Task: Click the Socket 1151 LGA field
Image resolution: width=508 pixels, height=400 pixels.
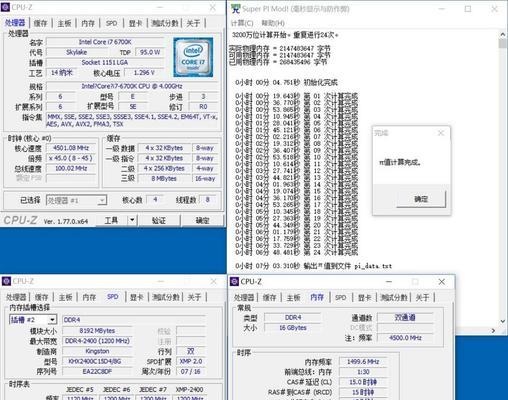Action: [105, 62]
